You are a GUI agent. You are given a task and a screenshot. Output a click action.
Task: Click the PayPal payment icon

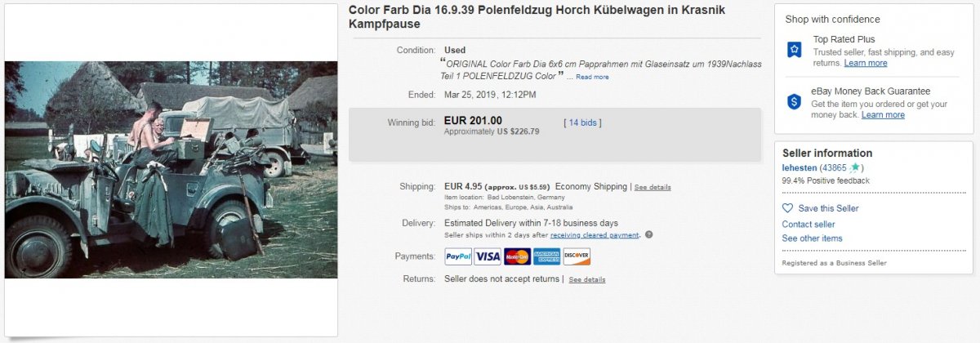click(x=458, y=256)
